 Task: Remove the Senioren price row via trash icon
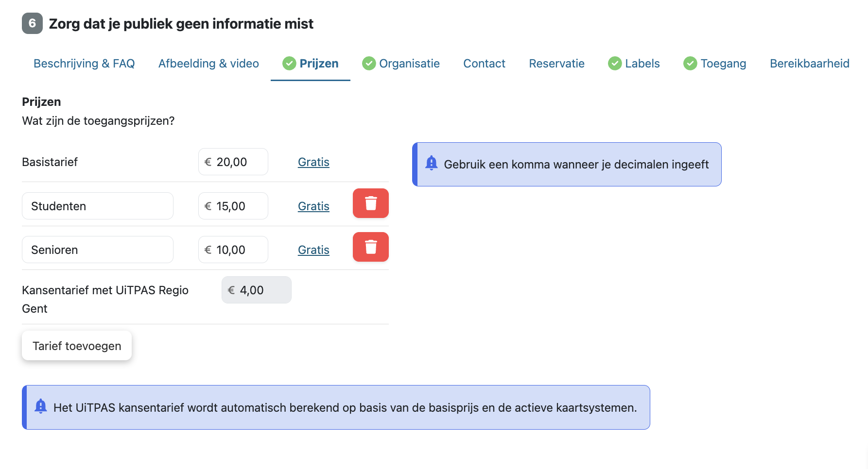click(370, 247)
